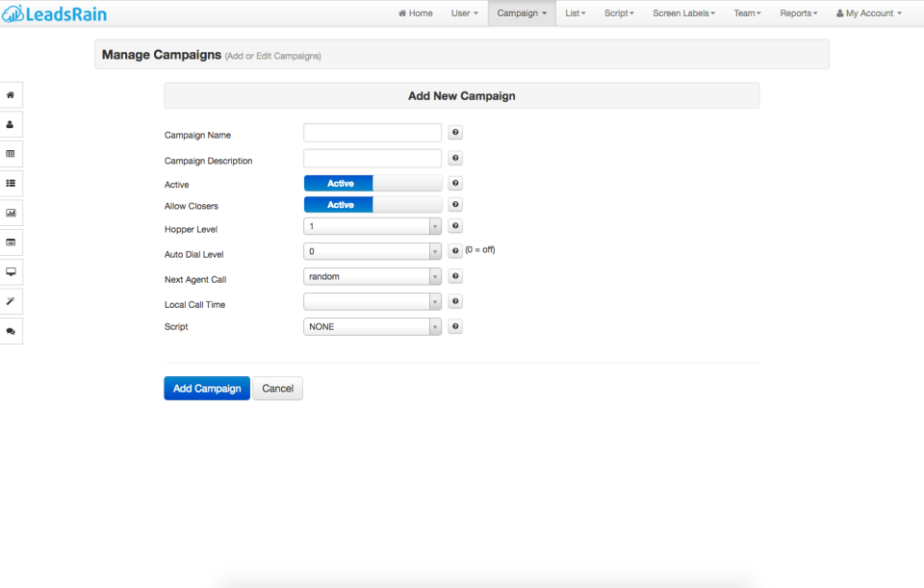
Task: Expand the Next Agent Call dropdown
Action: tap(372, 276)
